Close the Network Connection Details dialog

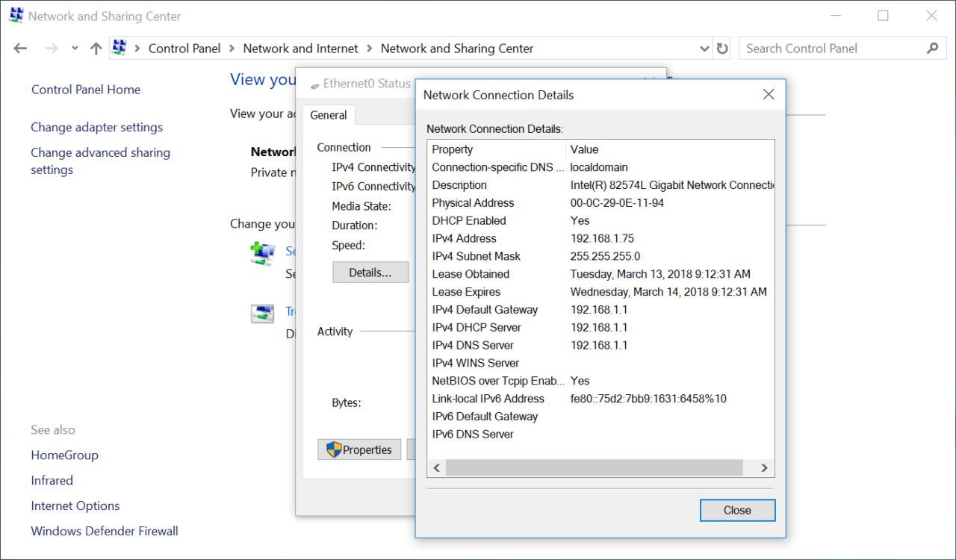click(737, 510)
